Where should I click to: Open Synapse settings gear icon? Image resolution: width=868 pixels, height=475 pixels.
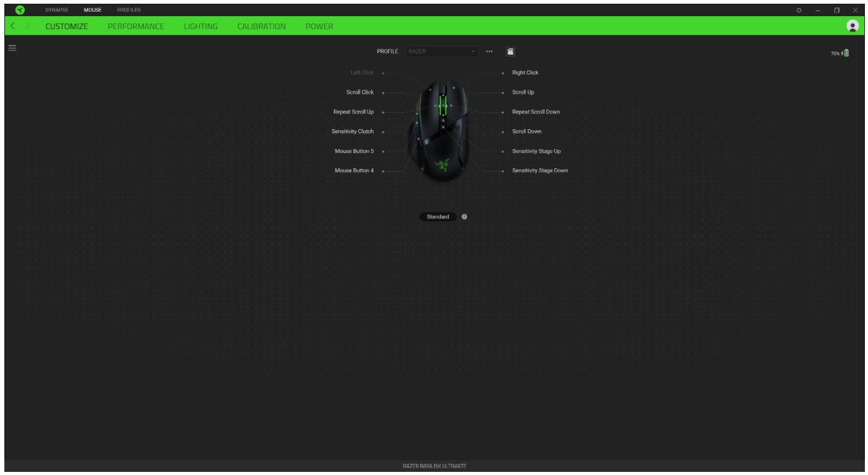click(800, 10)
